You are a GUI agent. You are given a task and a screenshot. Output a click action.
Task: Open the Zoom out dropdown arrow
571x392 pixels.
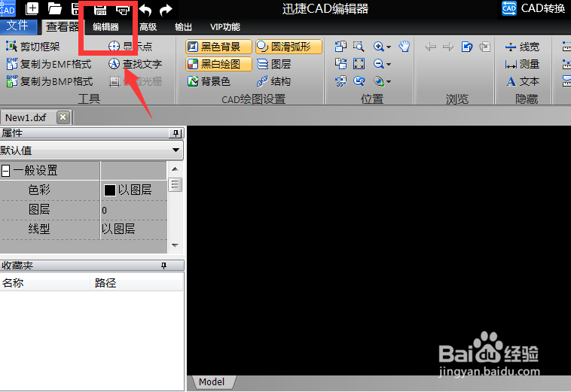389,65
